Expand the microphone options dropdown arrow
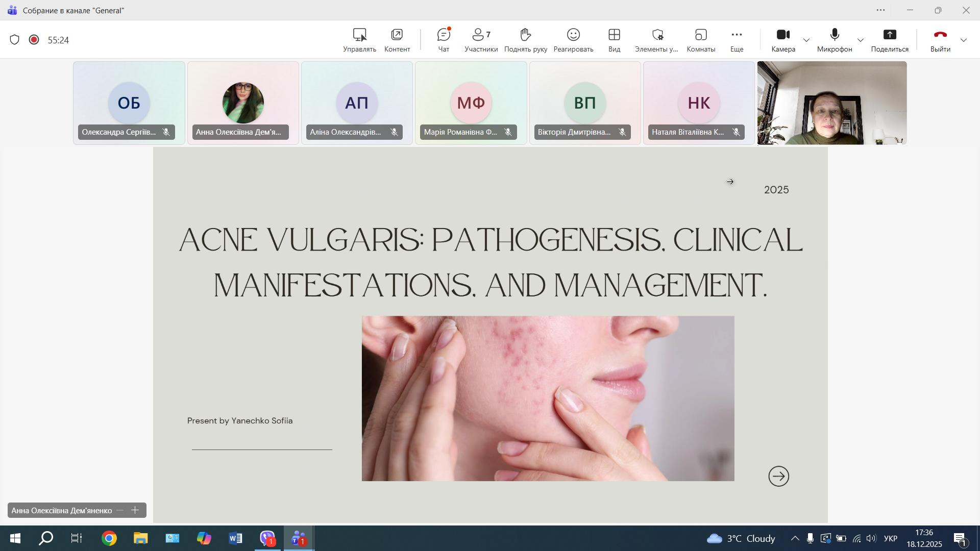 click(x=861, y=40)
